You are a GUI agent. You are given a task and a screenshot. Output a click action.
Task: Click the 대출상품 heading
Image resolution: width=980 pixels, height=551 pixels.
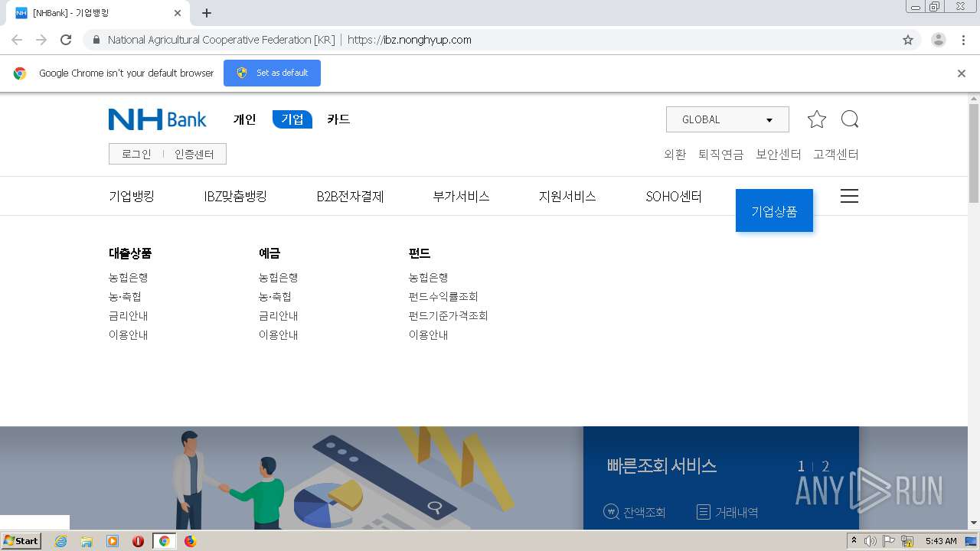tap(130, 253)
